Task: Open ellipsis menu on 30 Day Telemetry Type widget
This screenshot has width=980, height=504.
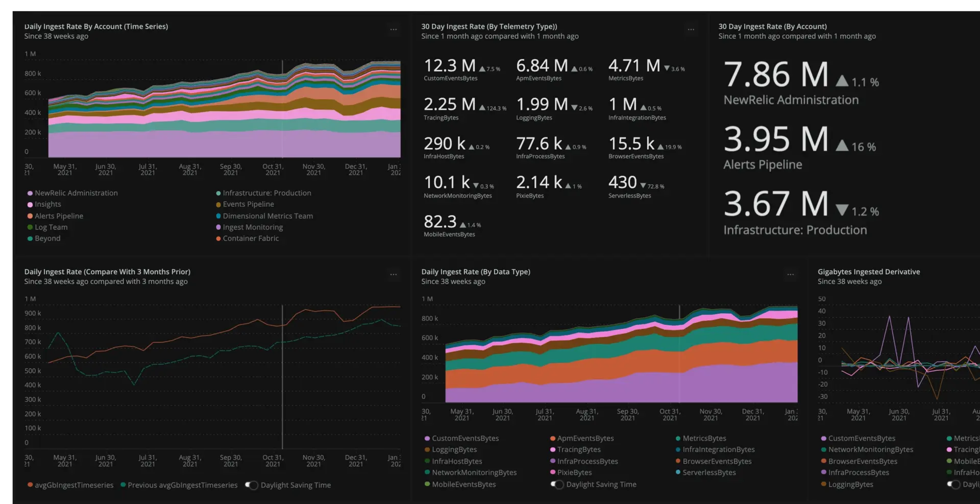Action: coord(691,30)
